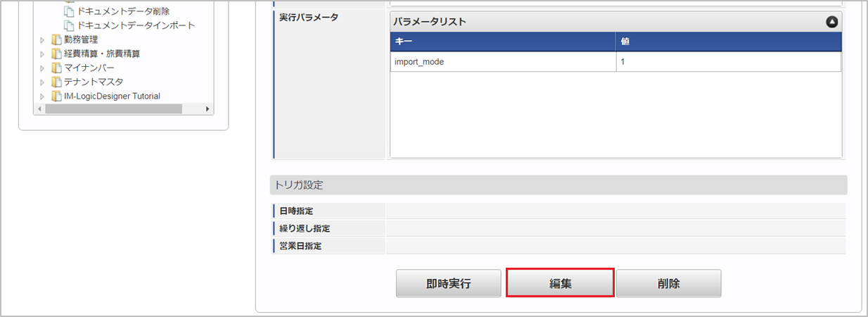Click the tree scrollbar left arrow
Image resolution: width=868 pixels, height=317 pixels.
pos(39,109)
